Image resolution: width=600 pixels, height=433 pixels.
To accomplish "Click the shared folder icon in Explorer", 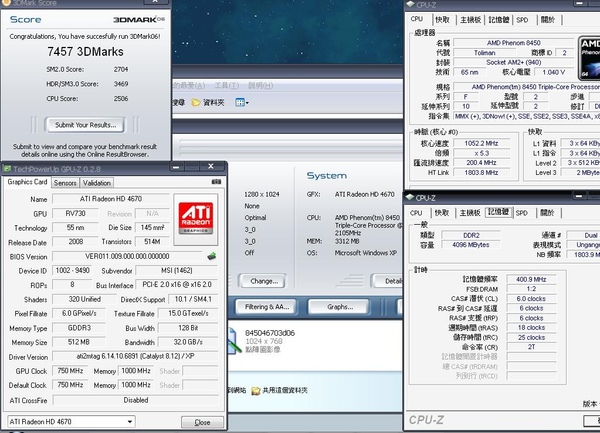I will pyautogui.click(x=256, y=391).
